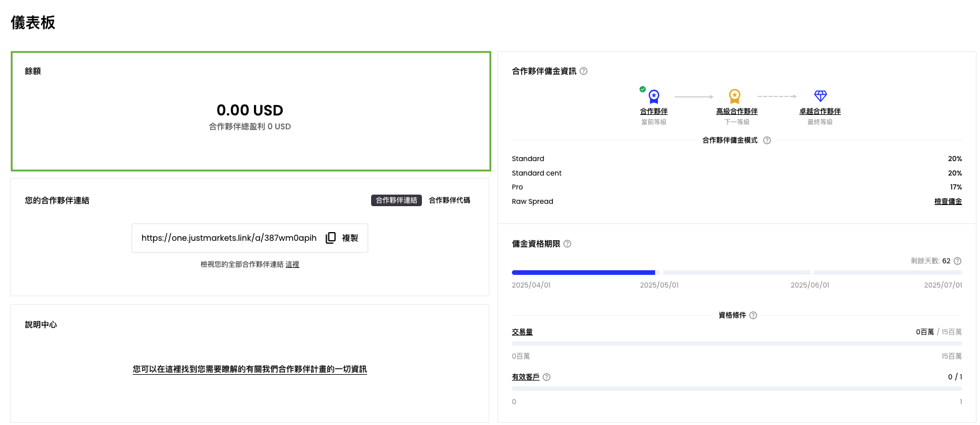This screenshot has width=980, height=425.
Task: Click the 0百萬 / 15百萬 volume value
Action: (x=939, y=332)
